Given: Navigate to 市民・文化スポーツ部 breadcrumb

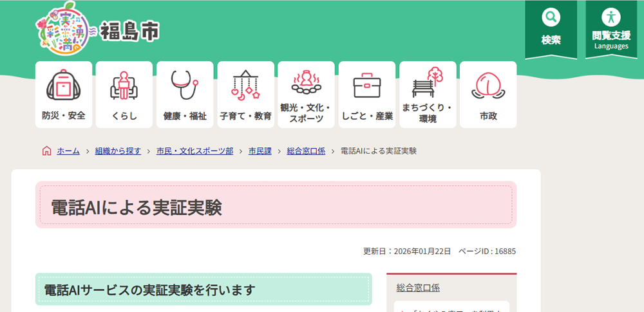Looking at the screenshot, I should coord(194,151).
